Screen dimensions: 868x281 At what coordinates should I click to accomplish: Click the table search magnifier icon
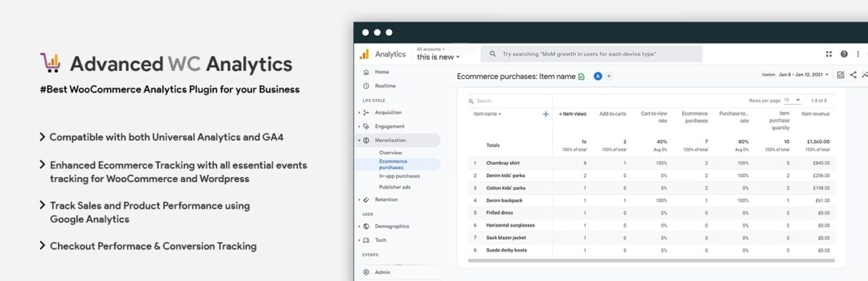coord(471,101)
